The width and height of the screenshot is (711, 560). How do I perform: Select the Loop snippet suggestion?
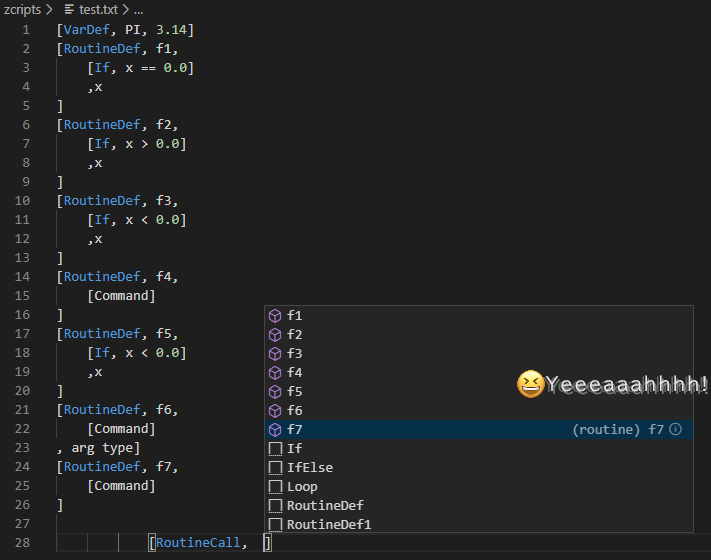tap(302, 487)
